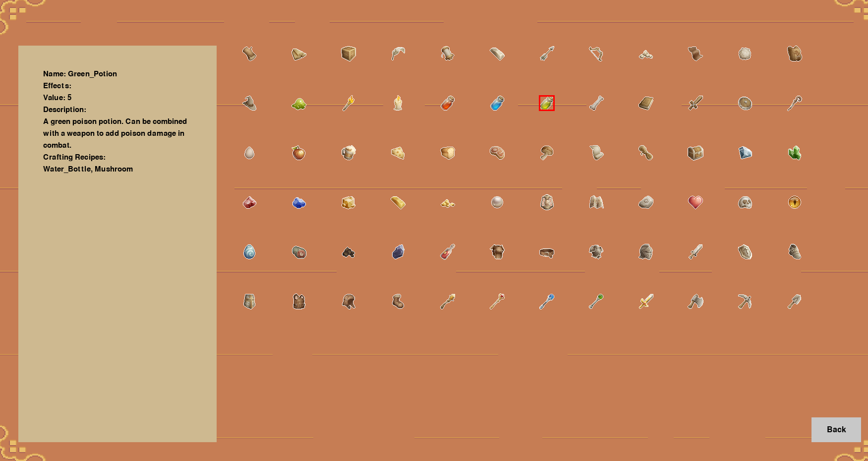Viewport: 868px width, 461px height.
Task: Select the wizard hat item
Action: tap(249, 103)
